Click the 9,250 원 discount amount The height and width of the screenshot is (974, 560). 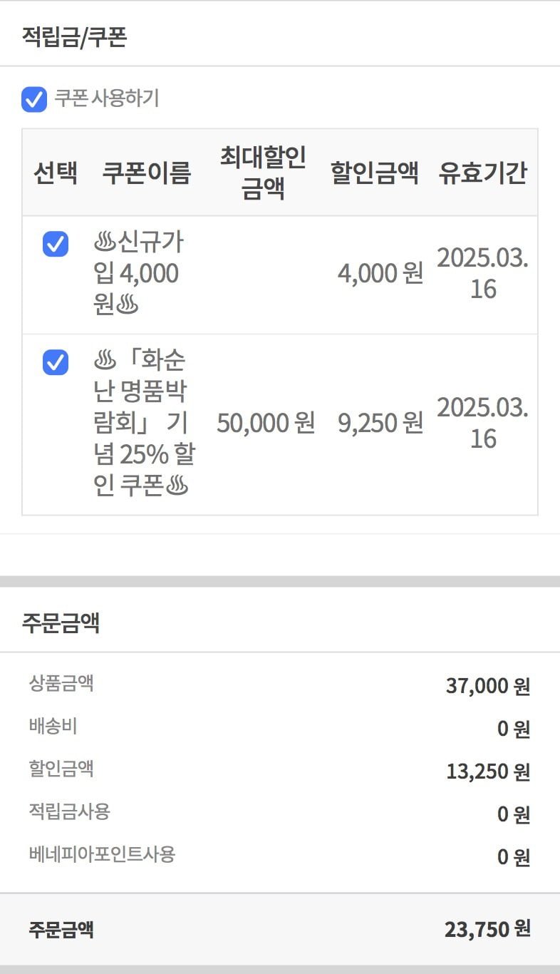(x=380, y=424)
